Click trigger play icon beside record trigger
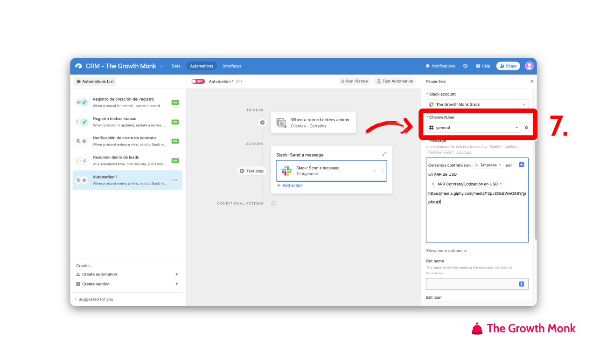The width and height of the screenshot is (607, 364). [262, 123]
